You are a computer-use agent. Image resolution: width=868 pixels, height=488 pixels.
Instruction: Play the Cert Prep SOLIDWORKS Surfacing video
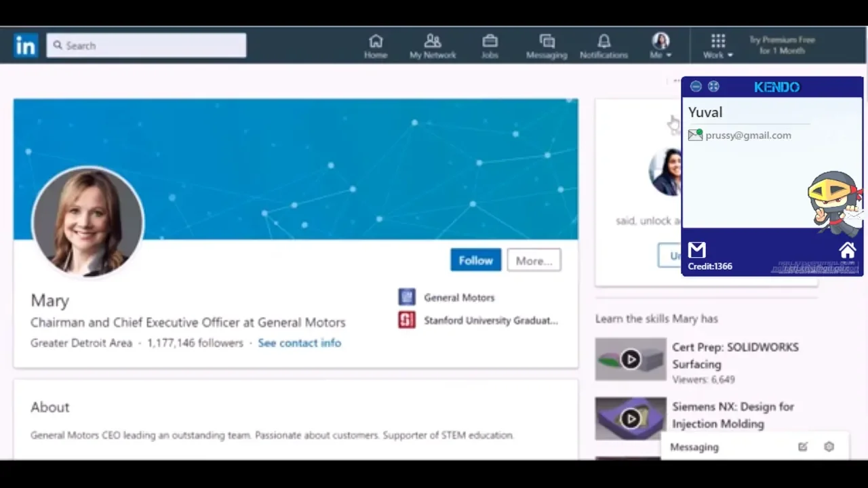[x=631, y=359]
